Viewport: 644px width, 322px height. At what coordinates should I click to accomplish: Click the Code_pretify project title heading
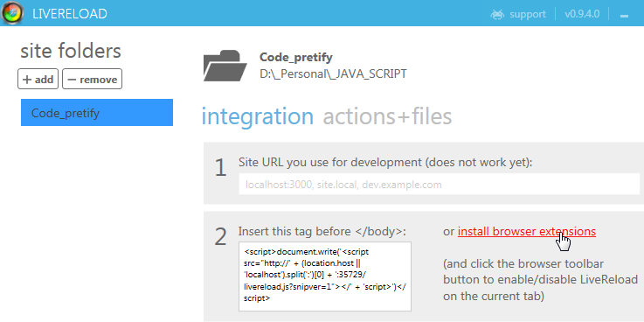[296, 58]
